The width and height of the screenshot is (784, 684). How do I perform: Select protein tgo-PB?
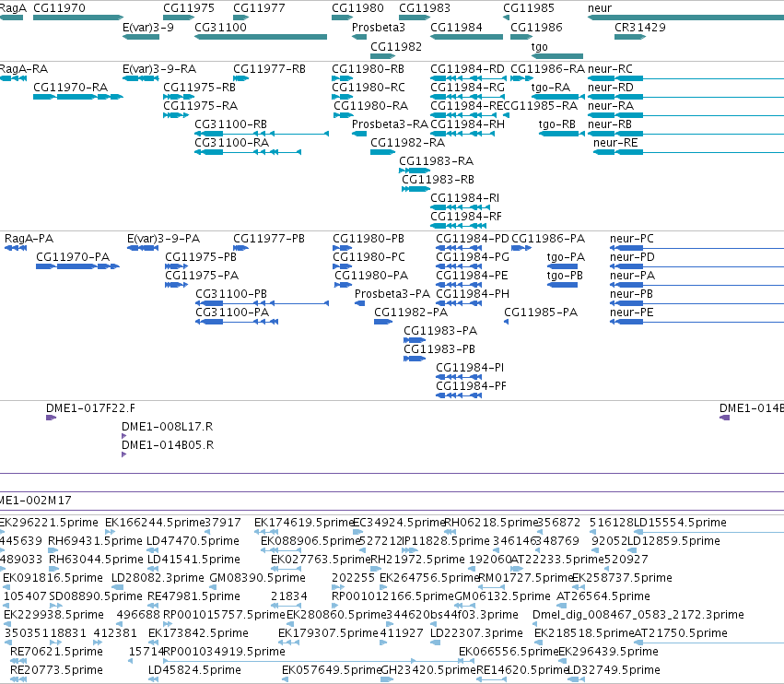[565, 276]
